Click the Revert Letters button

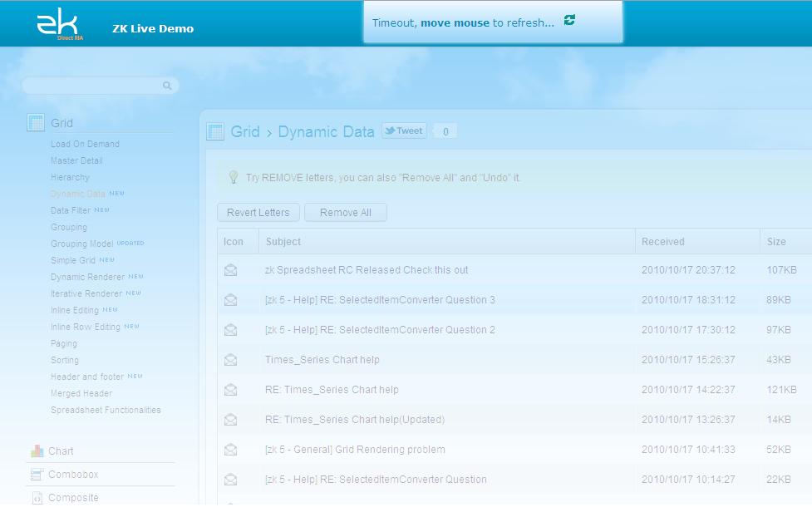[258, 212]
